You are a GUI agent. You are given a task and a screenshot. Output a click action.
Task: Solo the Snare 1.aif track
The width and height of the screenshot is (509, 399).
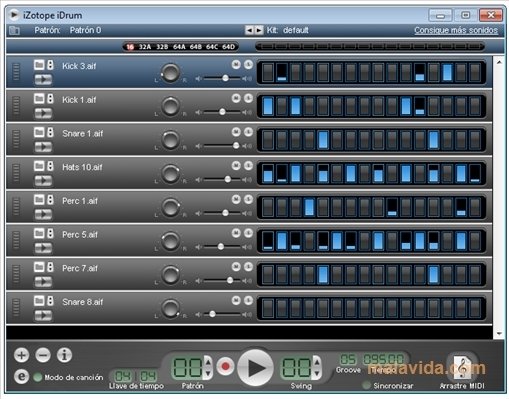click(x=248, y=132)
